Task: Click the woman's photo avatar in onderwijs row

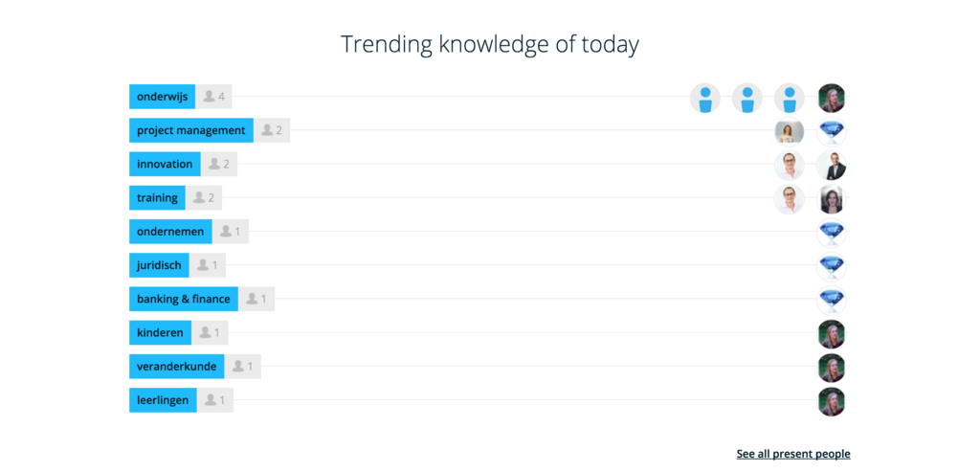Action: coord(832,99)
